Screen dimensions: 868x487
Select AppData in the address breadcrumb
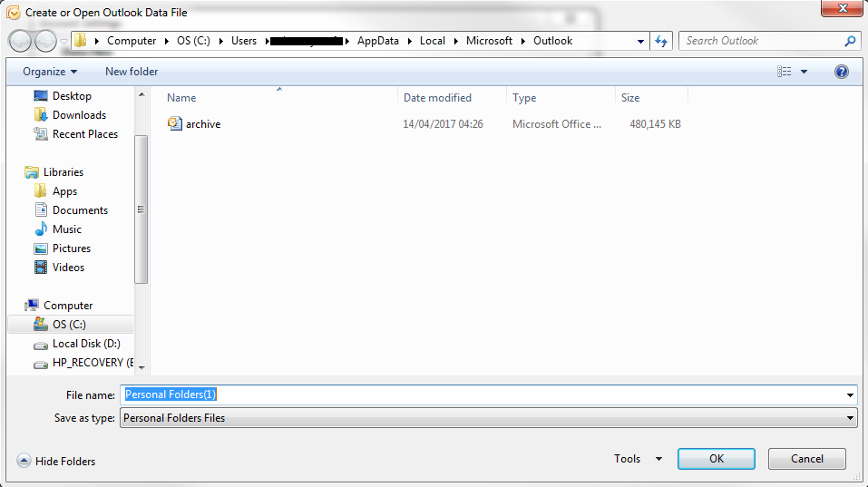tap(378, 41)
